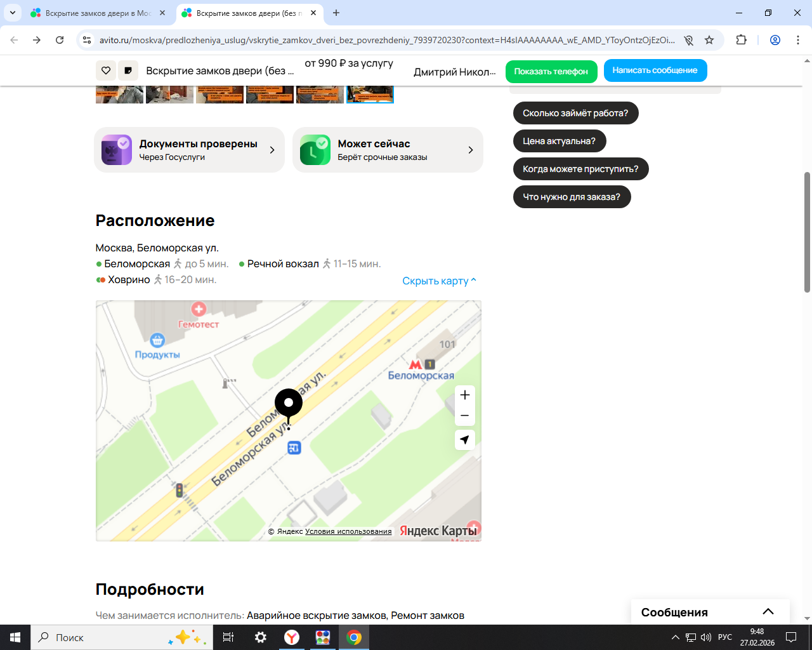The height and width of the screenshot is (650, 812).
Task: Expand the Сообщения chat panel
Action: coord(710,612)
